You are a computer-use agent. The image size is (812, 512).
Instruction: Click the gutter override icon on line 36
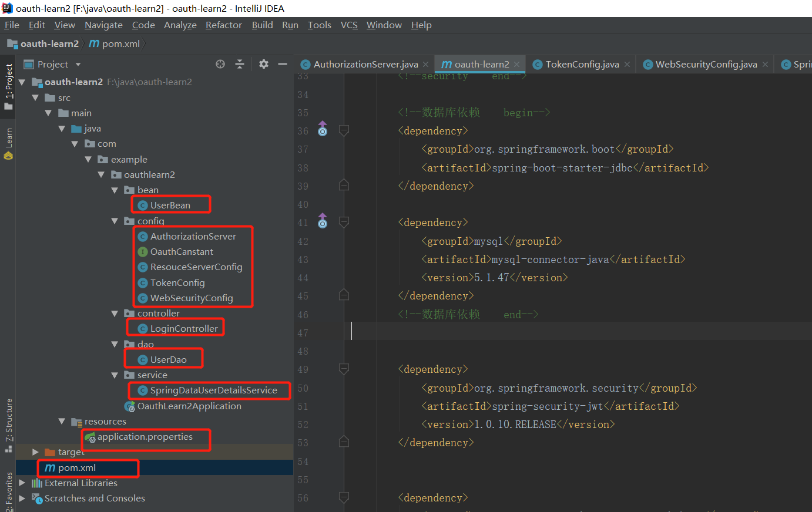coord(323,129)
